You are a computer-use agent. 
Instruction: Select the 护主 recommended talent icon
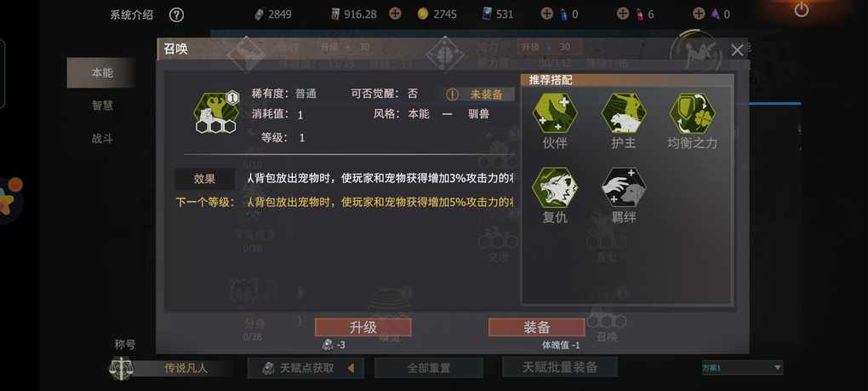pos(623,112)
